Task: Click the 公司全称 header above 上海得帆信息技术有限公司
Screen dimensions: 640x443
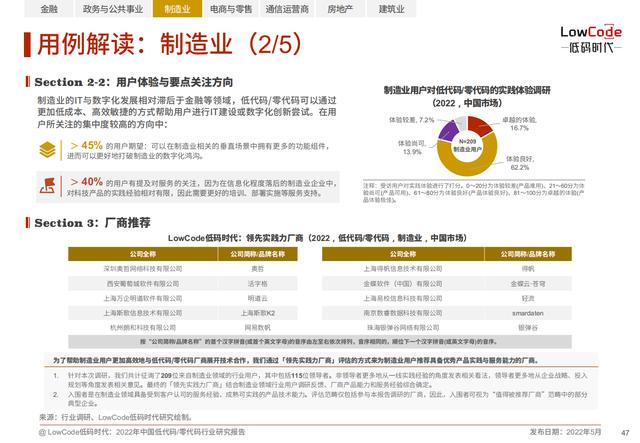Action: click(403, 254)
